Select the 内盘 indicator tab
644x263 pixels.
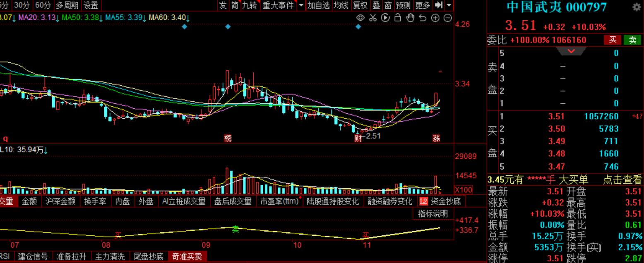coord(123,201)
